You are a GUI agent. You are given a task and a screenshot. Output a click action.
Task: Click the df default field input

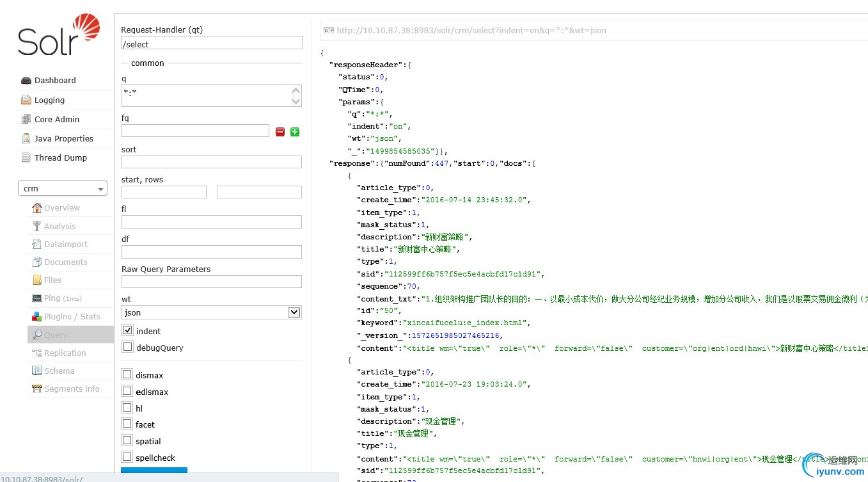212,252
